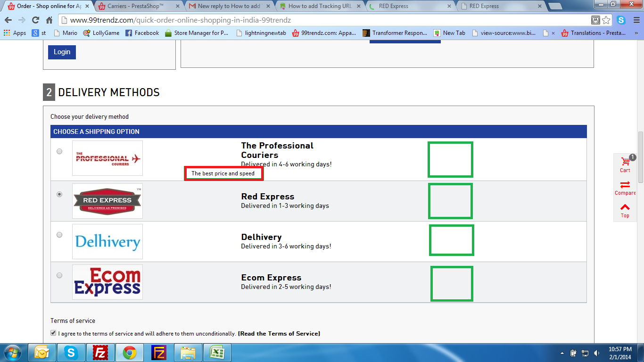The height and width of the screenshot is (362, 644).
Task: Switch to Chrome in the taskbar
Action: (x=130, y=353)
